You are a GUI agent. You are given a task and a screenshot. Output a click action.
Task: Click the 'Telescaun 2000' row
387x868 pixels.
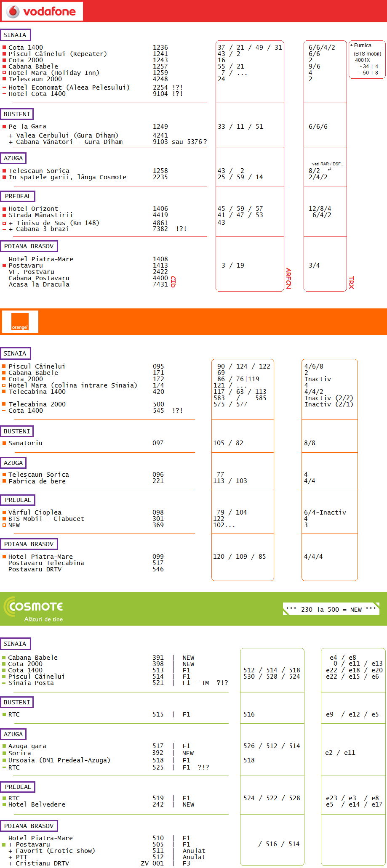pos(35,79)
